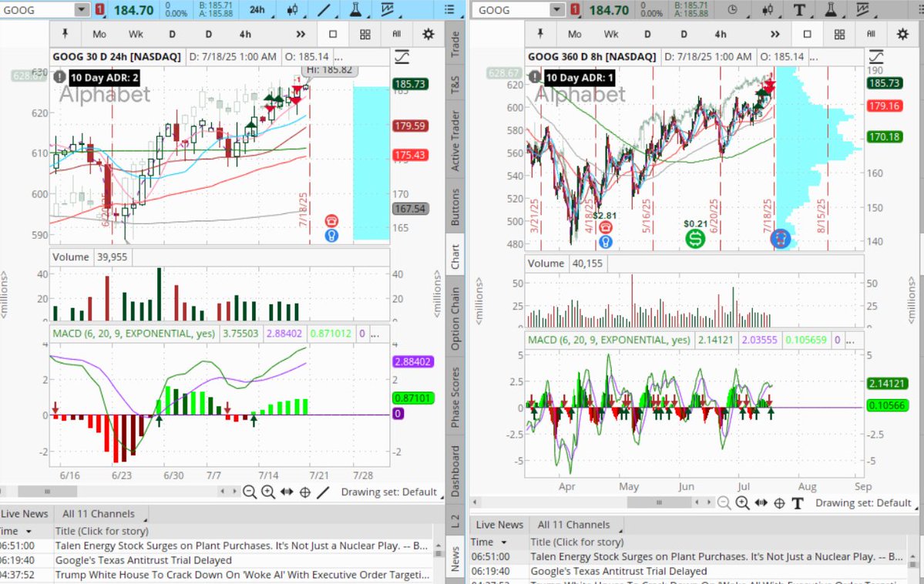Click the left chart horizontal expand arrows
Viewport: 924px width, 584px height.
pos(287,492)
